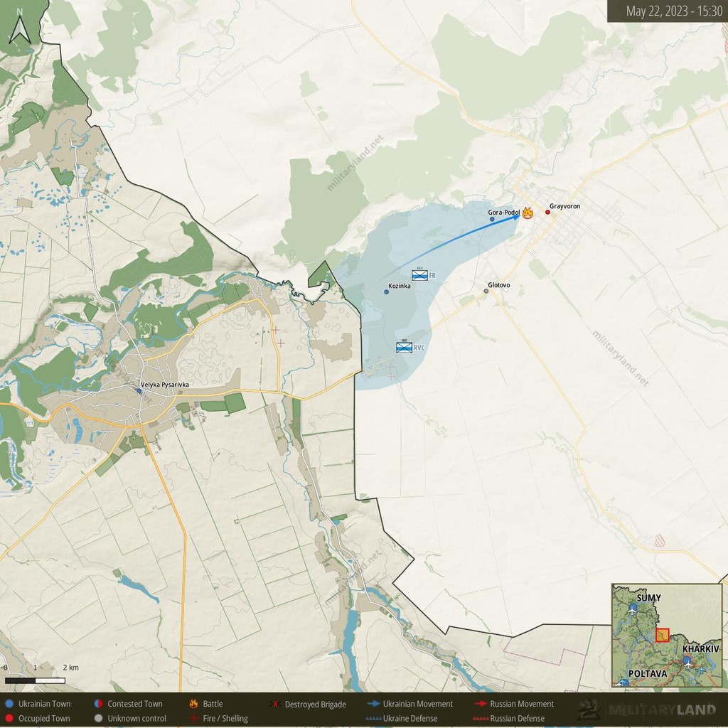Click the Russian Movement legend text
This screenshot has height=728, width=728.
[522, 703]
